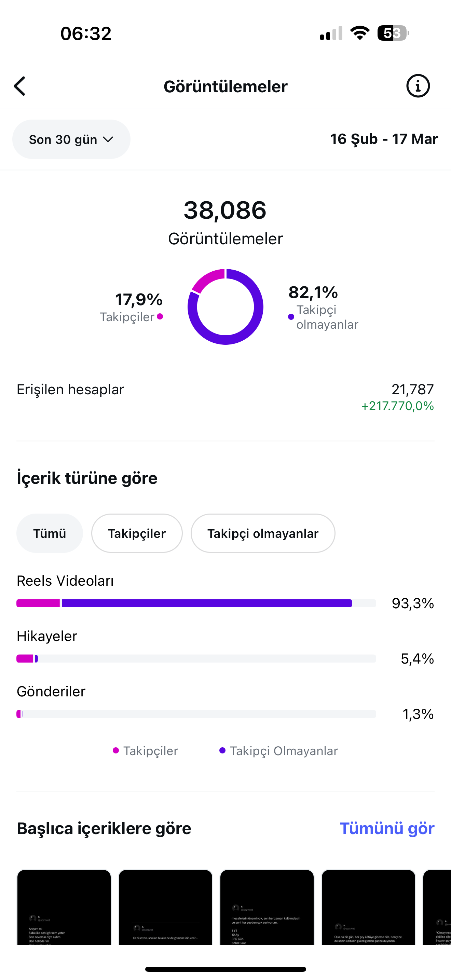
Task: Tap the back arrow icon
Action: 20,86
